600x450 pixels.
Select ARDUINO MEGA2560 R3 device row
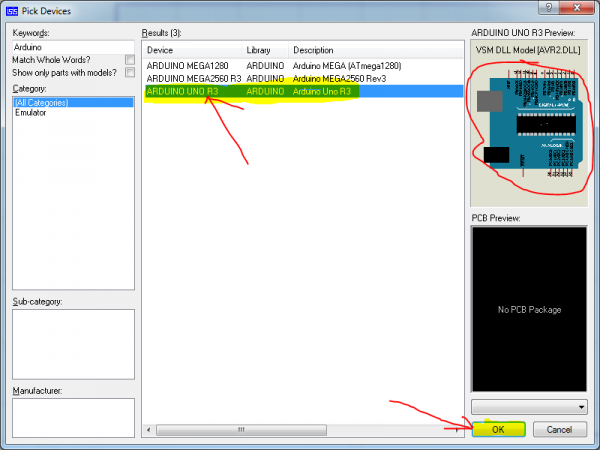(x=303, y=78)
